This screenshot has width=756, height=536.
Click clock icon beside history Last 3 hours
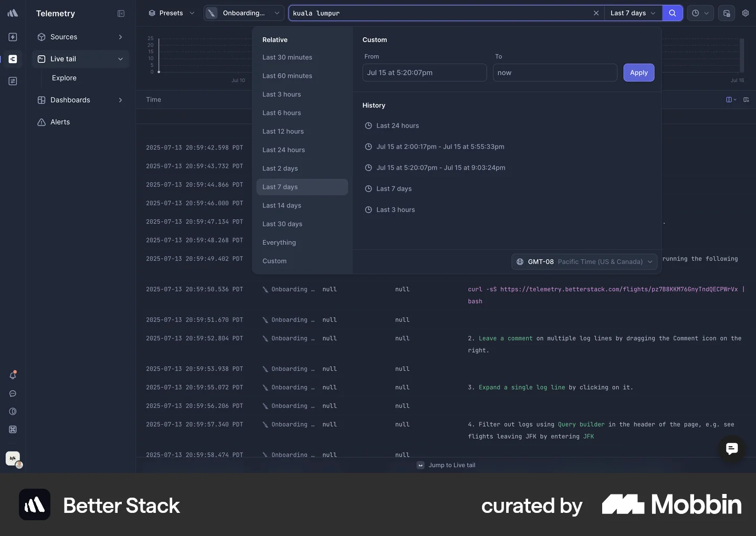point(368,210)
